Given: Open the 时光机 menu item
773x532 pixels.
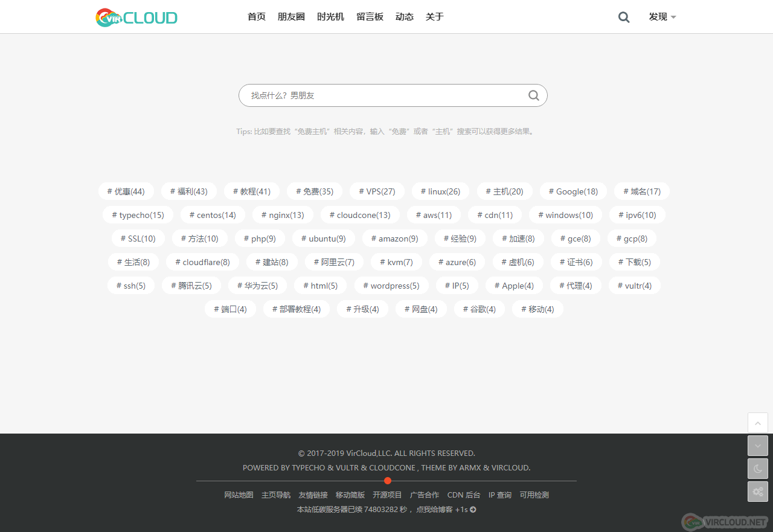Looking at the screenshot, I should pos(330,17).
